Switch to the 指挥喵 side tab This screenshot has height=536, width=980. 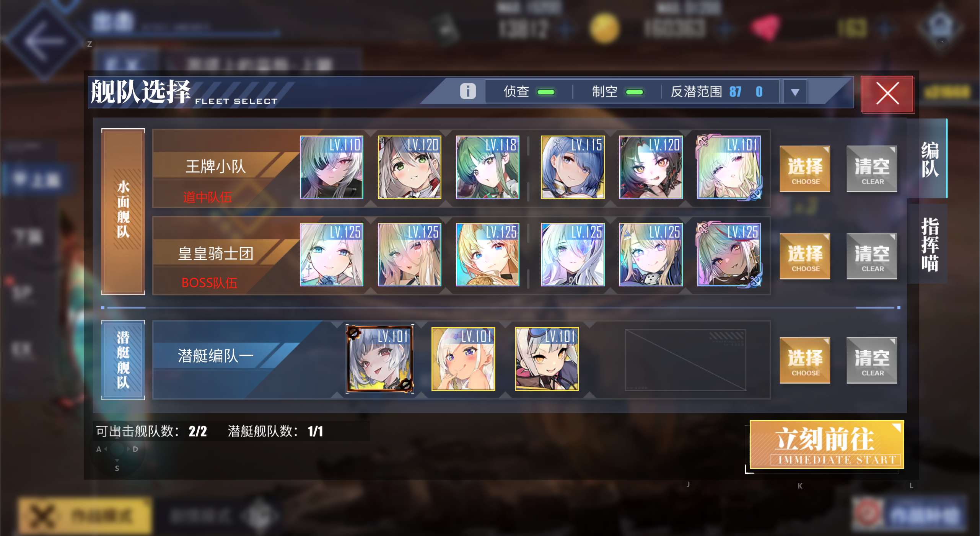tap(929, 244)
